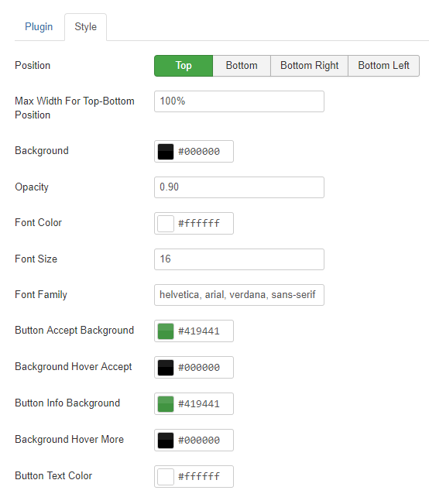Click the Background hex code field

tap(204, 152)
